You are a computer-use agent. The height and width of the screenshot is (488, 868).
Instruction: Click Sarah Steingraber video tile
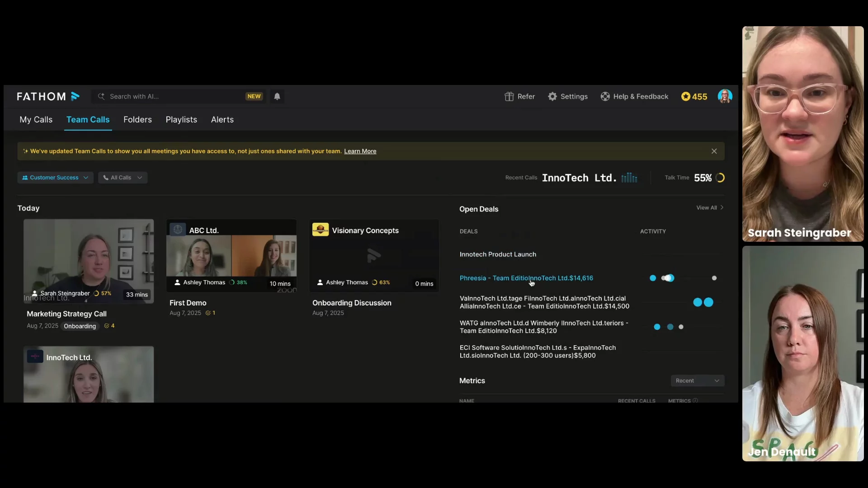[x=803, y=134]
